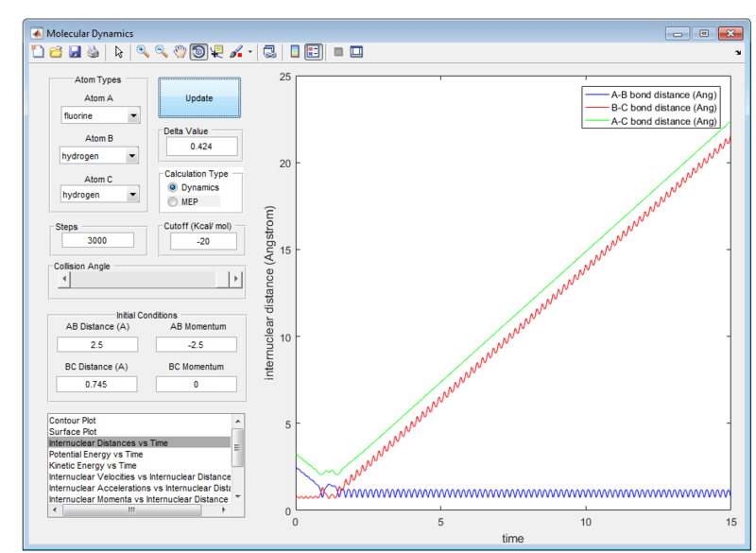This screenshot has width=756, height=553.
Task: Open the Atom A fluorine dropdown
Action: pos(101,115)
